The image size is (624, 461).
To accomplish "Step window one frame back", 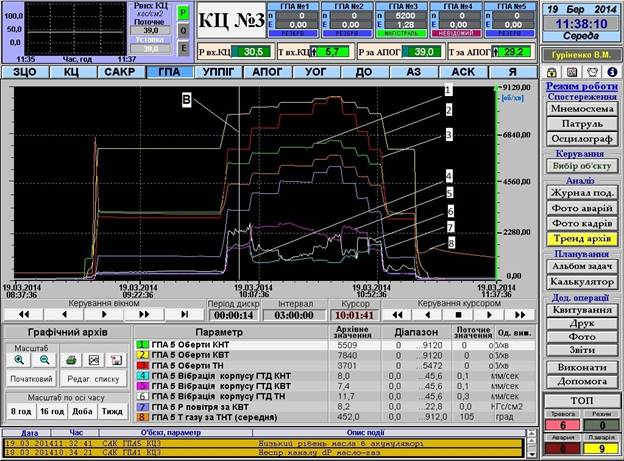I will [x=64, y=314].
